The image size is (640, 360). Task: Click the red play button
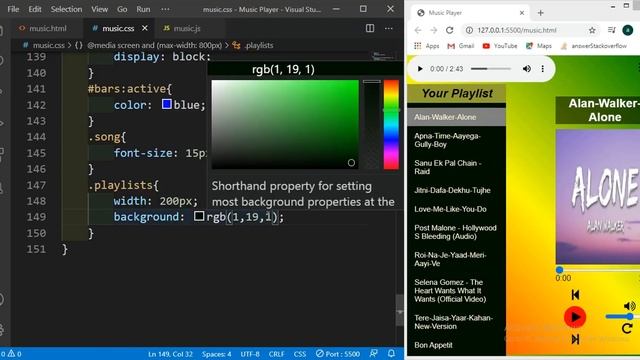click(x=575, y=317)
